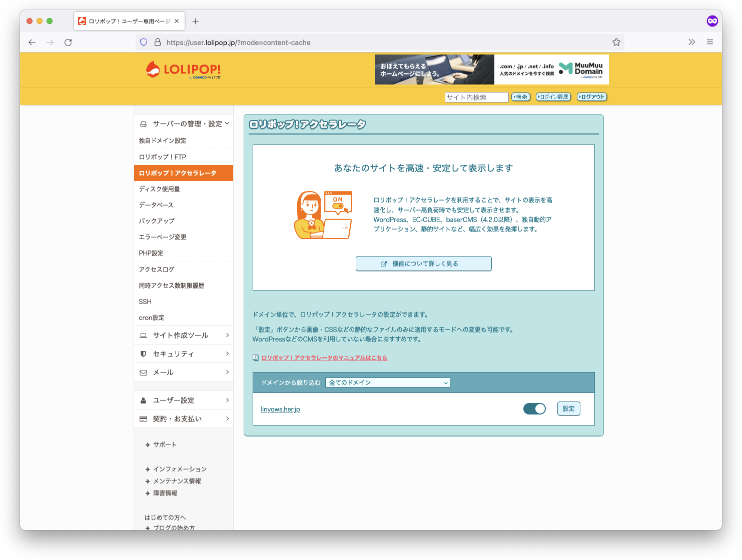Screen dimensions: 742x560
Task: Click the ユーザー設定 person icon
Action: [143, 400]
